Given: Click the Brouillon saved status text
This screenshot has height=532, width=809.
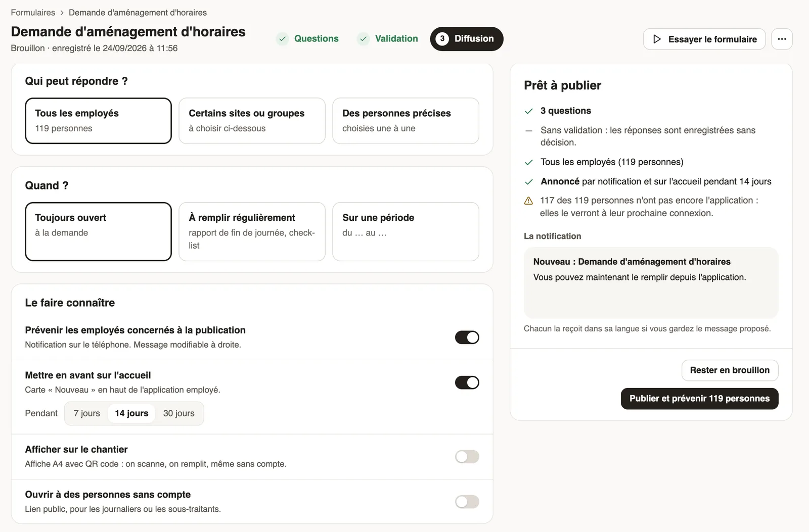Looking at the screenshot, I should [94, 49].
